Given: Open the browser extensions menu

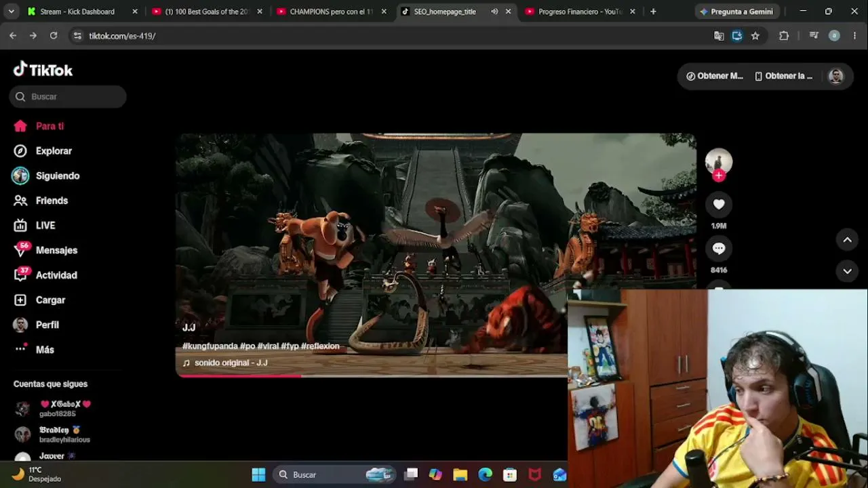Looking at the screenshot, I should click(x=784, y=36).
